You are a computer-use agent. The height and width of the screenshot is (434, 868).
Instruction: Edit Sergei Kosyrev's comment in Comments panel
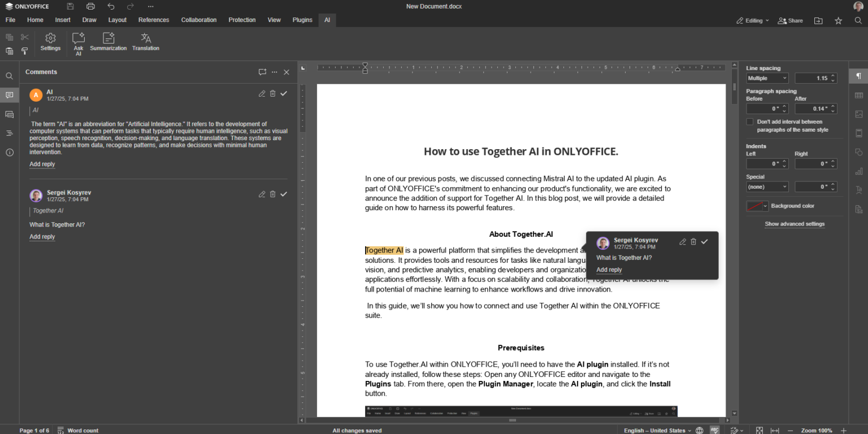pyautogui.click(x=262, y=194)
